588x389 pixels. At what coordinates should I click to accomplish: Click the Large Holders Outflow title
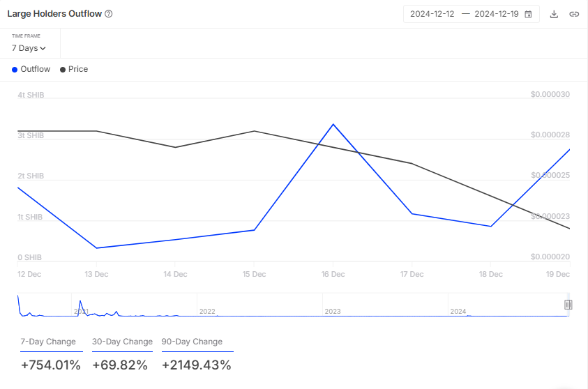point(54,14)
